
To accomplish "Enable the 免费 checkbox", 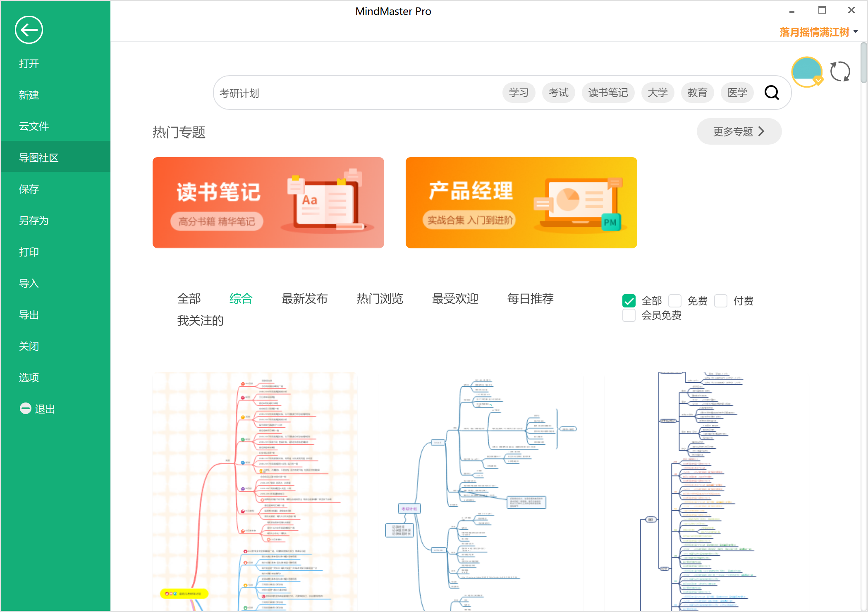I will click(x=675, y=300).
